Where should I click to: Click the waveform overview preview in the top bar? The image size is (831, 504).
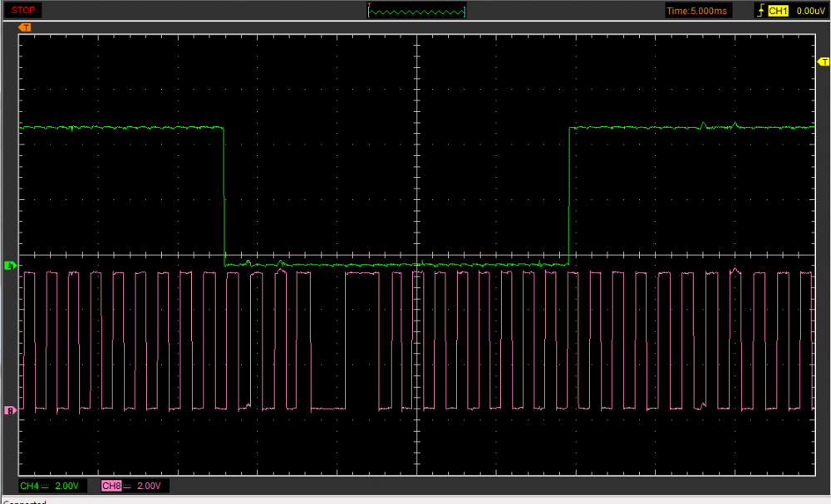point(416,11)
